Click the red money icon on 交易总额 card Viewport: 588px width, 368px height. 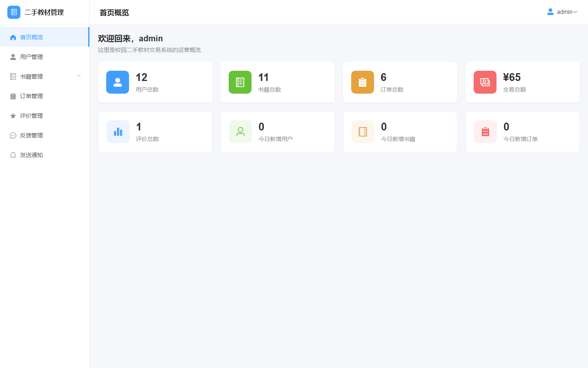click(485, 82)
